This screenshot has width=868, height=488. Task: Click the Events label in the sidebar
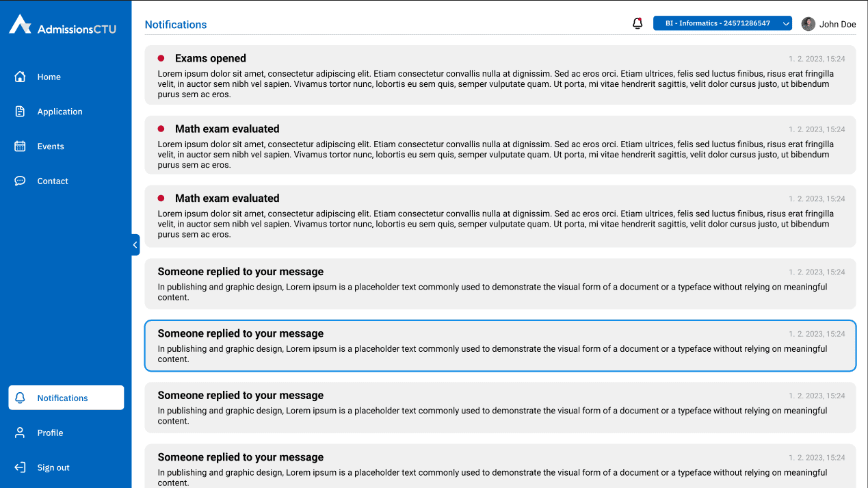[51, 146]
